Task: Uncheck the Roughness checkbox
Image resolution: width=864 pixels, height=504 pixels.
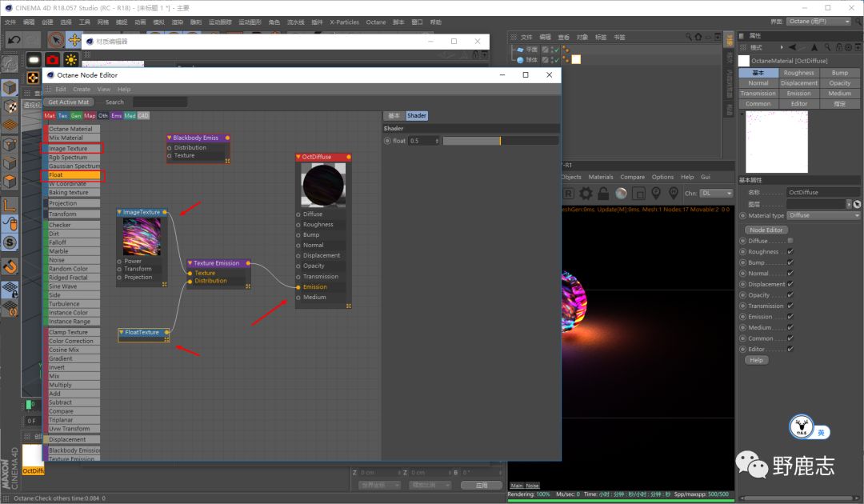Action: [790, 252]
